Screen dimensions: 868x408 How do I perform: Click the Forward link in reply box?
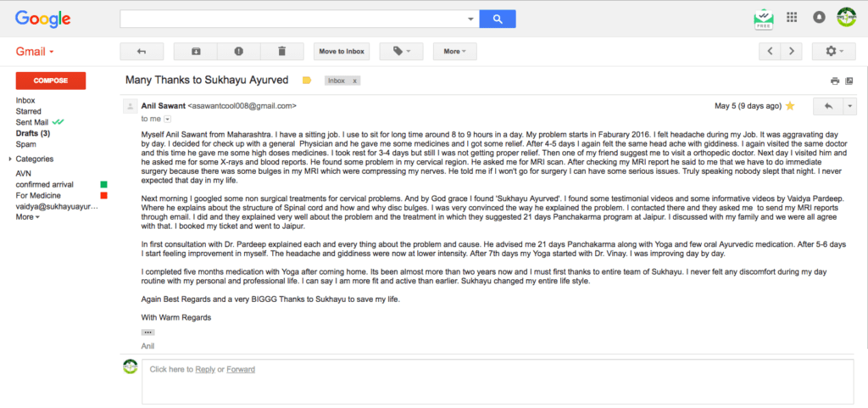pos(241,369)
